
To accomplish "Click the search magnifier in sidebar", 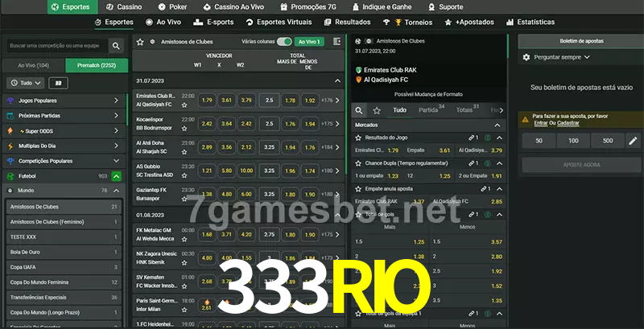I will pos(116,46).
